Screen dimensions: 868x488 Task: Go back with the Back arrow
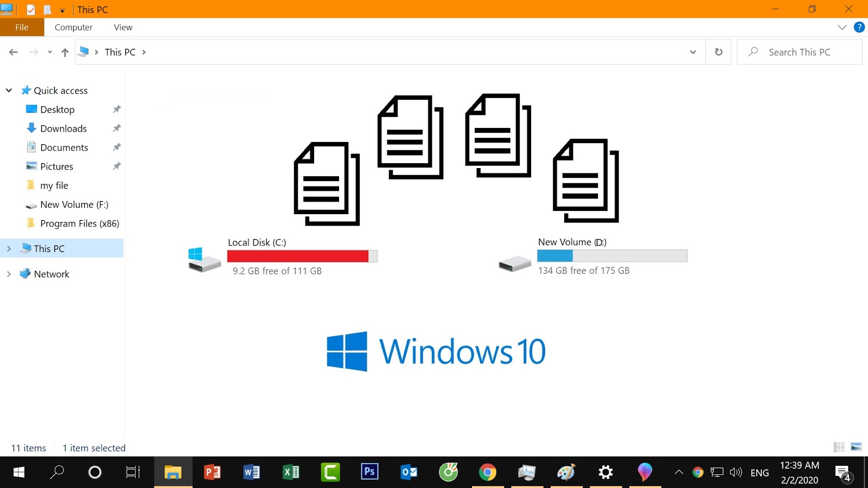pos(14,52)
